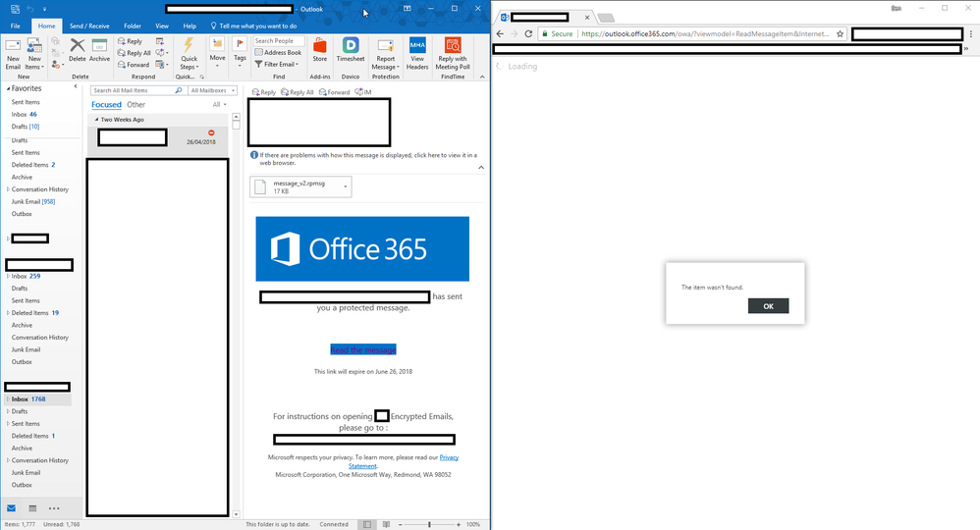Click Reply with Meeting Poll
Image resolution: width=980 pixels, height=530 pixels.
point(453,53)
